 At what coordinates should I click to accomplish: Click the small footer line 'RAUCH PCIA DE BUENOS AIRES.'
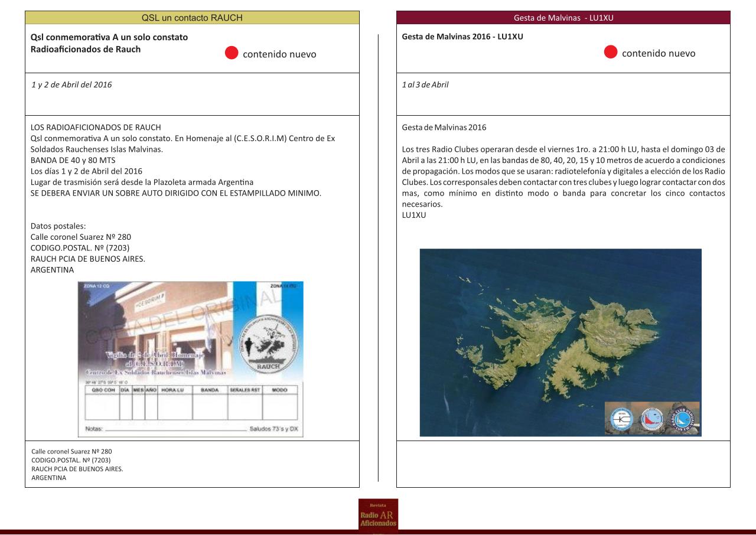(x=77, y=469)
